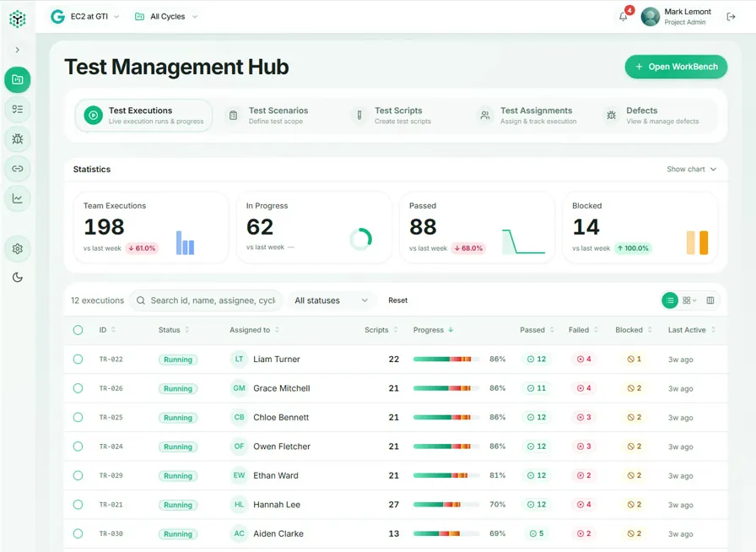
Task: Open the All Cycles dropdown
Action: [x=166, y=16]
